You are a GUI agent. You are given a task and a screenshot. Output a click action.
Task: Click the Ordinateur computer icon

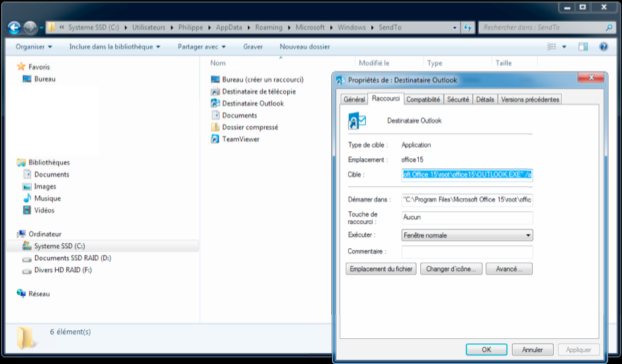click(21, 234)
